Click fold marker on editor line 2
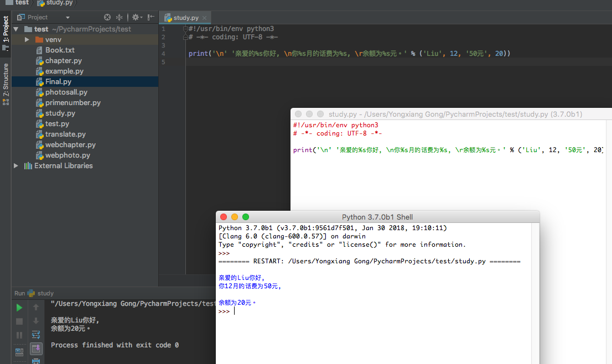The image size is (612, 364). (x=186, y=37)
